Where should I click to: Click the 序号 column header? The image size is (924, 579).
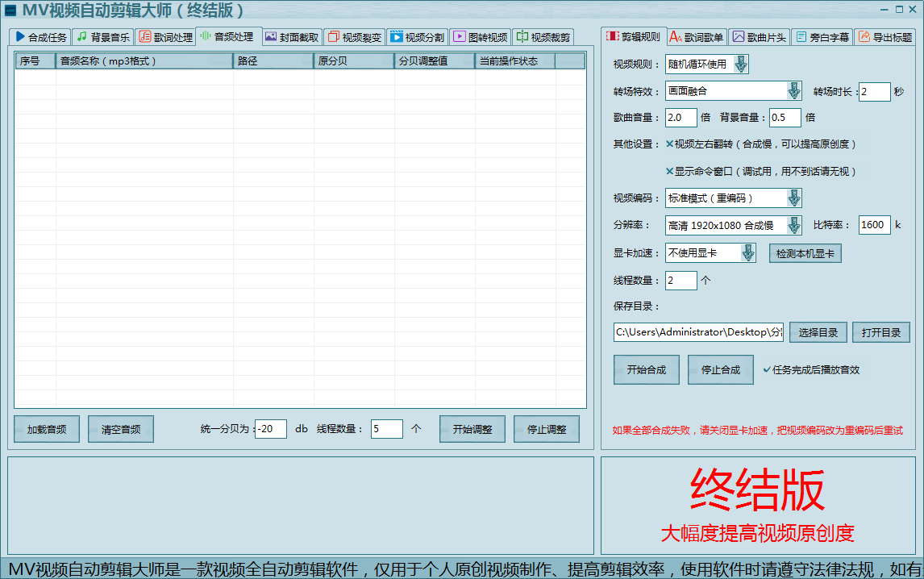35,60
